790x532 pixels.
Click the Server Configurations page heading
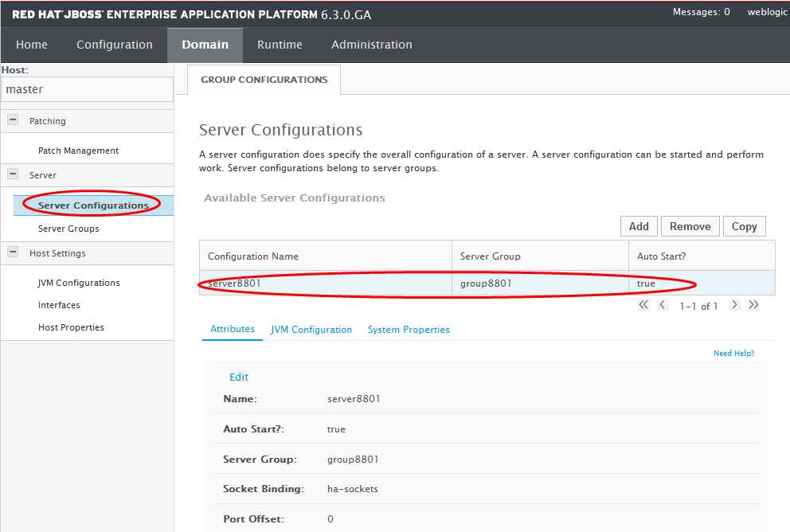[x=280, y=130]
